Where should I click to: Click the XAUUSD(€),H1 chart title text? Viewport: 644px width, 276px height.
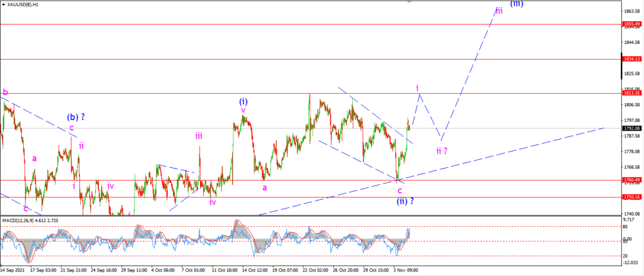(x=23, y=4)
